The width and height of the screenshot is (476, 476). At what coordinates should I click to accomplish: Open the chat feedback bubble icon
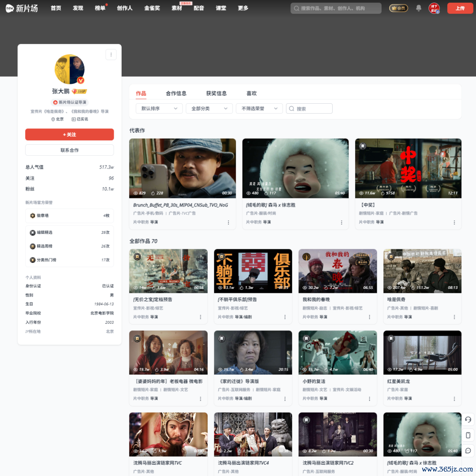tap(468, 450)
